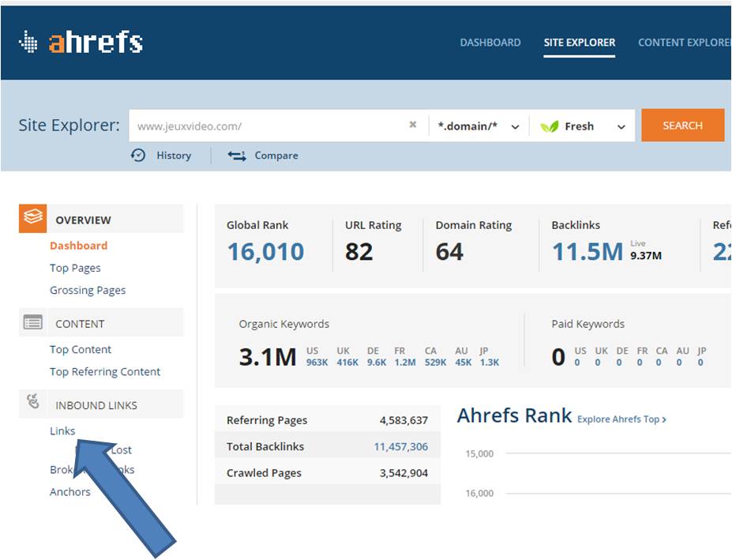Select the Site Explorer tab
Image resolution: width=732 pixels, height=560 pixels.
(x=580, y=43)
